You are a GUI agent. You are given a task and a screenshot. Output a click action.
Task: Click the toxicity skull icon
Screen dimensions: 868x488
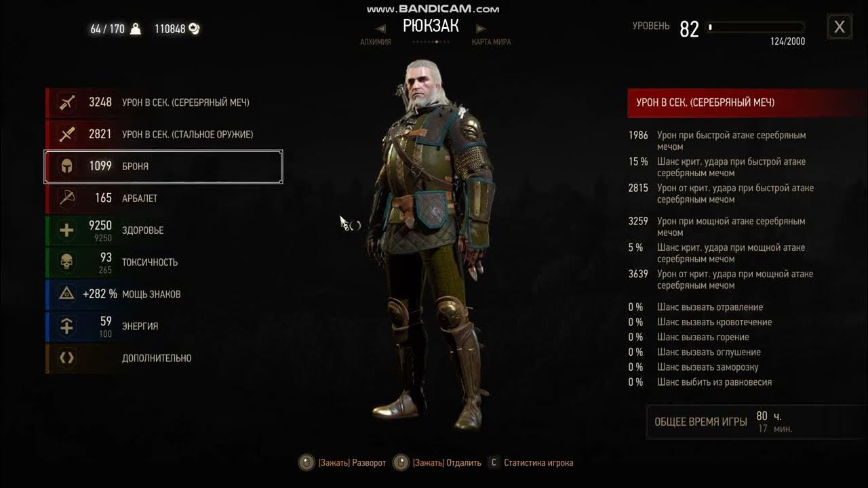tap(66, 262)
